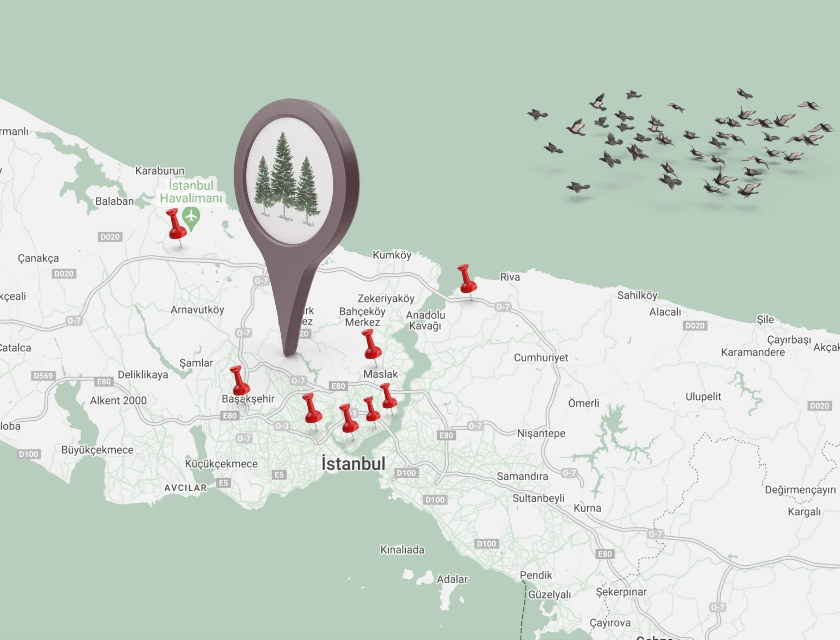
Task: Select the Karamandere label
Action: pos(753,352)
